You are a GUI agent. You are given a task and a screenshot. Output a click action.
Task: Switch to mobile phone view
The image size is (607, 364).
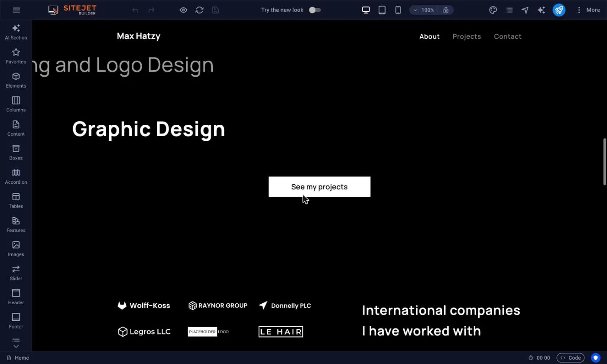[x=398, y=10]
